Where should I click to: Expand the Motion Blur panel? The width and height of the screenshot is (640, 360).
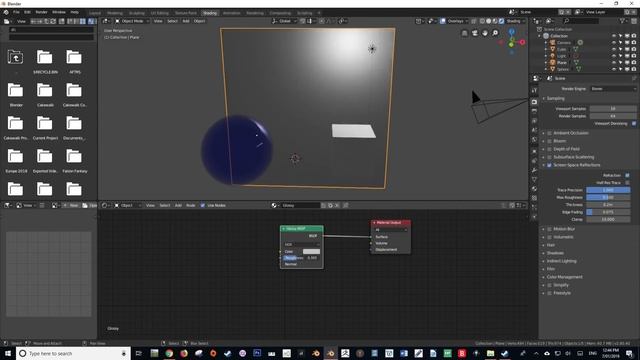click(x=564, y=229)
